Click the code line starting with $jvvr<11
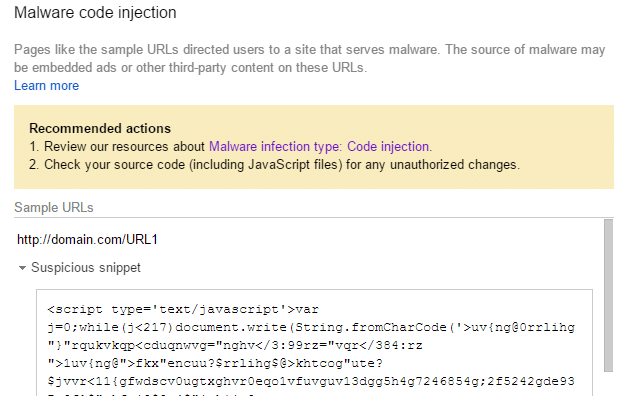Screen dimensions: 626x396 [311, 381]
